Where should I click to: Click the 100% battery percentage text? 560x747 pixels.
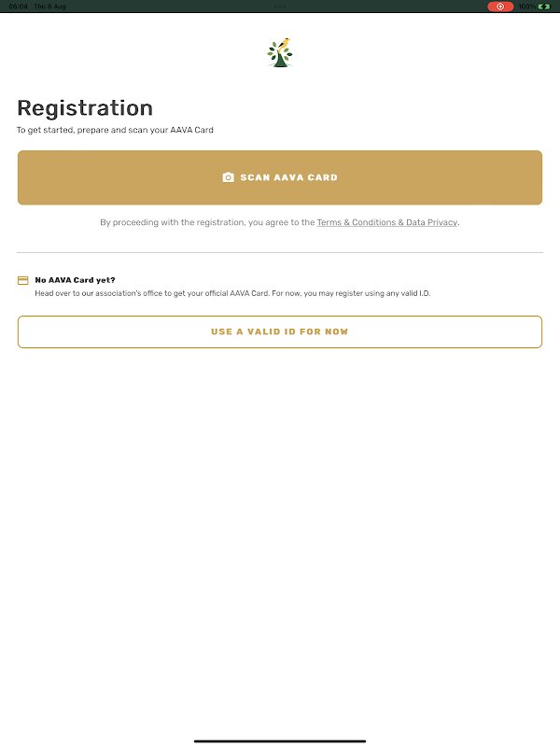tap(526, 7)
